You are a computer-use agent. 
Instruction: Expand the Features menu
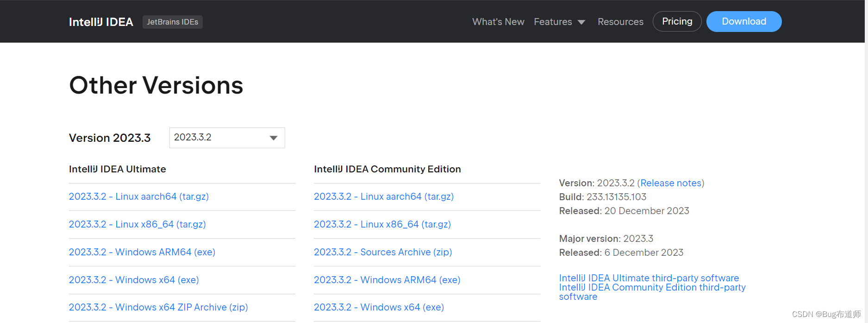coord(560,22)
